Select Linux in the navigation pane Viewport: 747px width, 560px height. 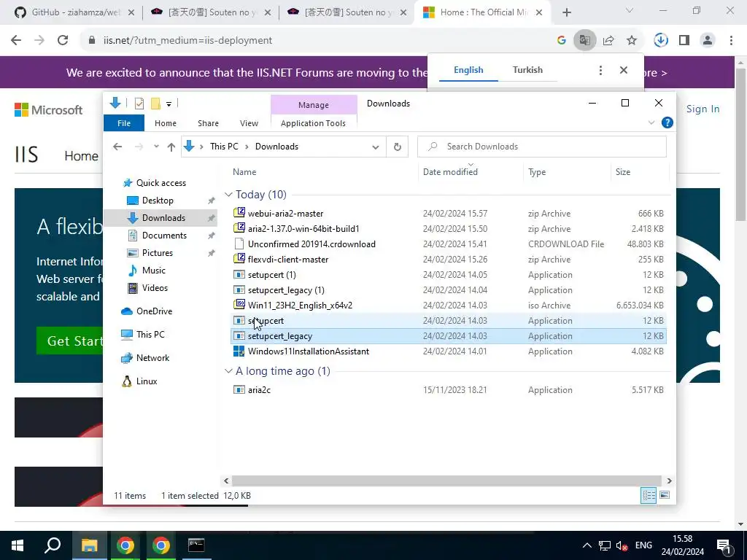point(146,381)
